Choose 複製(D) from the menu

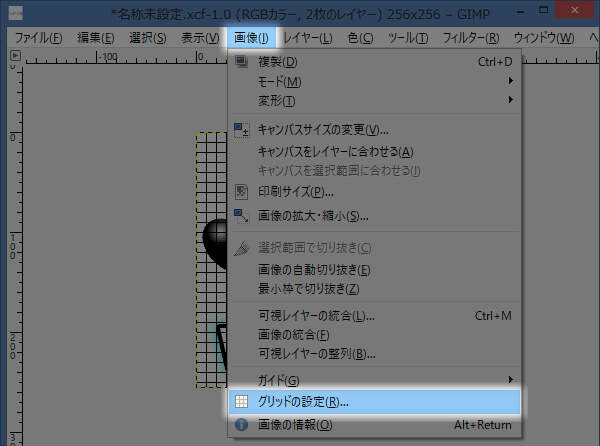pyautogui.click(x=374, y=62)
